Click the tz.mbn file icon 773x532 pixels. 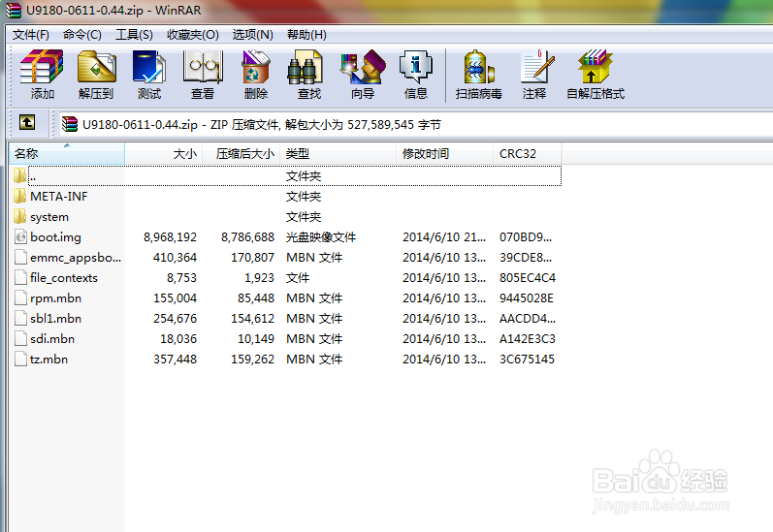[20, 360]
